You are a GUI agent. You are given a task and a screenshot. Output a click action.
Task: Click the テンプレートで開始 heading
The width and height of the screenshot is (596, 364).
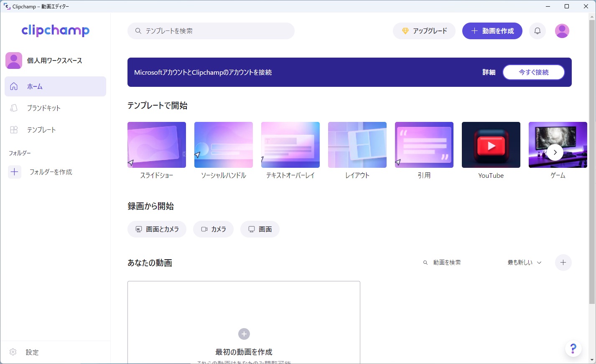[x=157, y=106]
